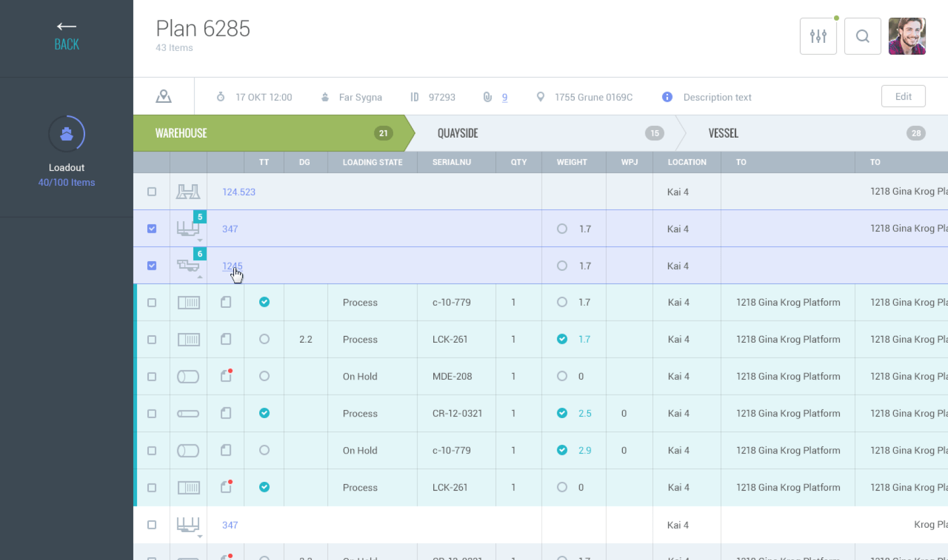Open item link 124.523
Screen dimensions: 948x560
pos(239,192)
